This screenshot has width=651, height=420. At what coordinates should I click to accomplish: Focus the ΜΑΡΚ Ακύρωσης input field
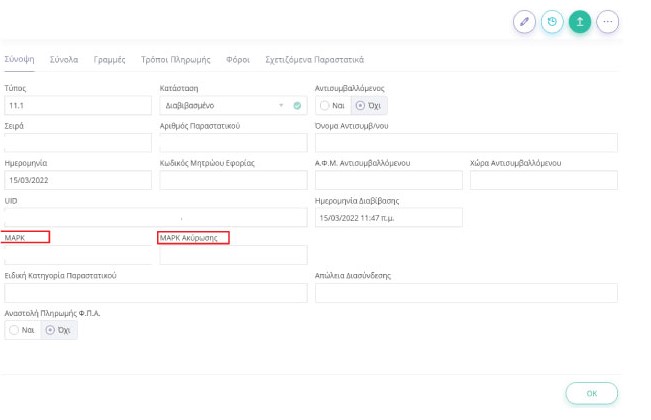point(233,255)
